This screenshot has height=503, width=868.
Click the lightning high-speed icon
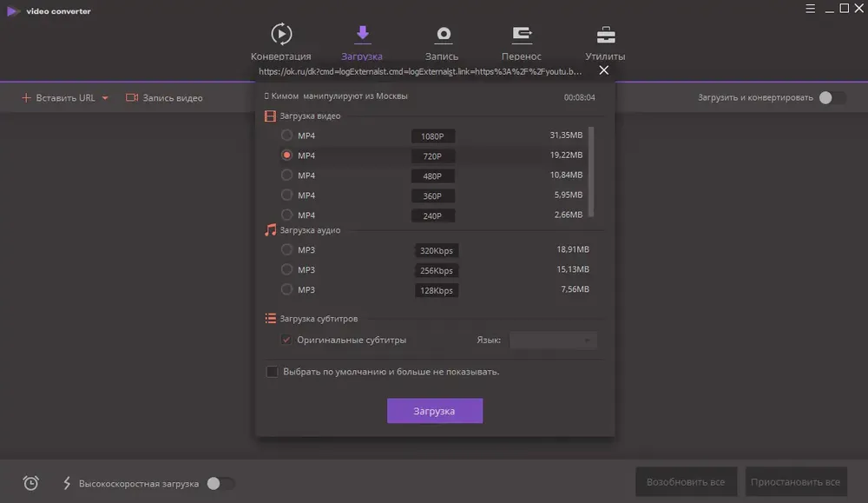pyautogui.click(x=67, y=483)
